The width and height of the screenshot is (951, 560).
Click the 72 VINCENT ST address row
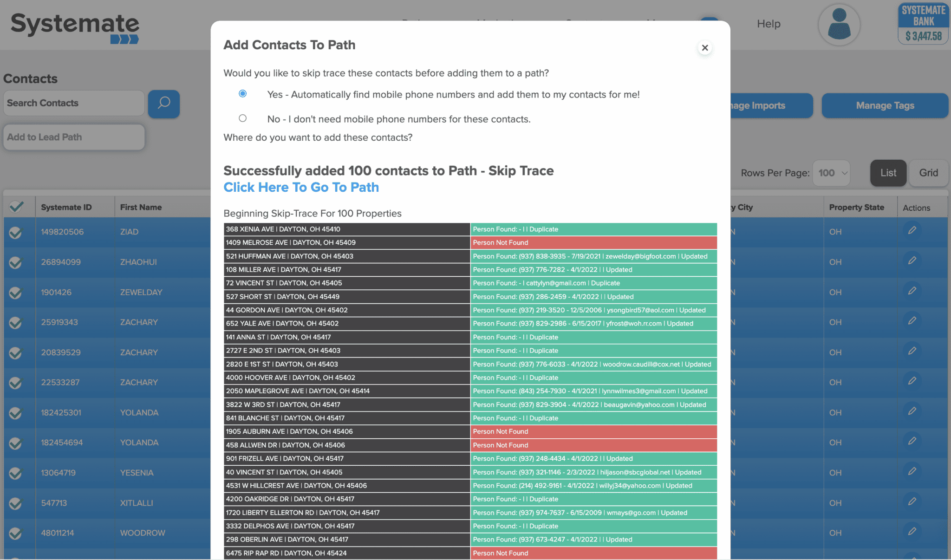click(x=346, y=283)
